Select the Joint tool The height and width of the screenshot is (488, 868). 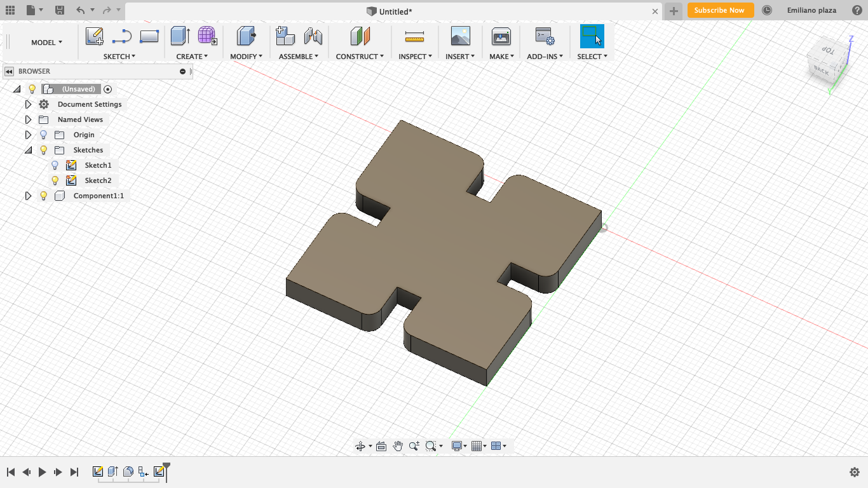(313, 36)
